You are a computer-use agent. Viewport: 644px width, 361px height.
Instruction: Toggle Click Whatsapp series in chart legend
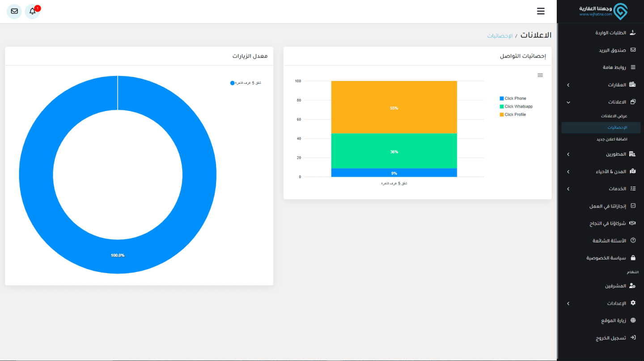(518, 106)
